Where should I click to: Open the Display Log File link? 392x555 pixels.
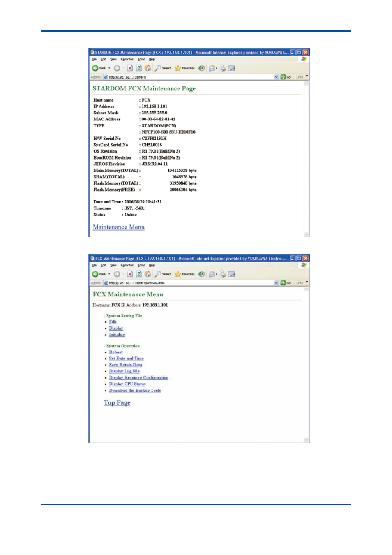(124, 371)
